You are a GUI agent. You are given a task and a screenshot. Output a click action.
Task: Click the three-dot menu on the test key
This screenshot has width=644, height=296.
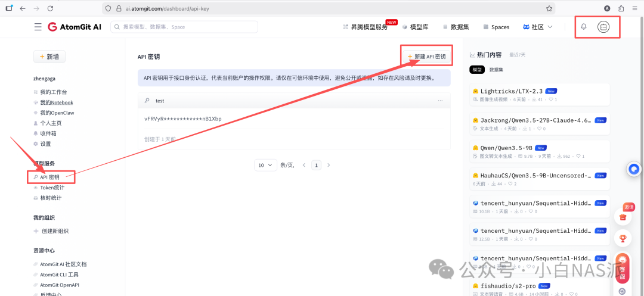(440, 101)
